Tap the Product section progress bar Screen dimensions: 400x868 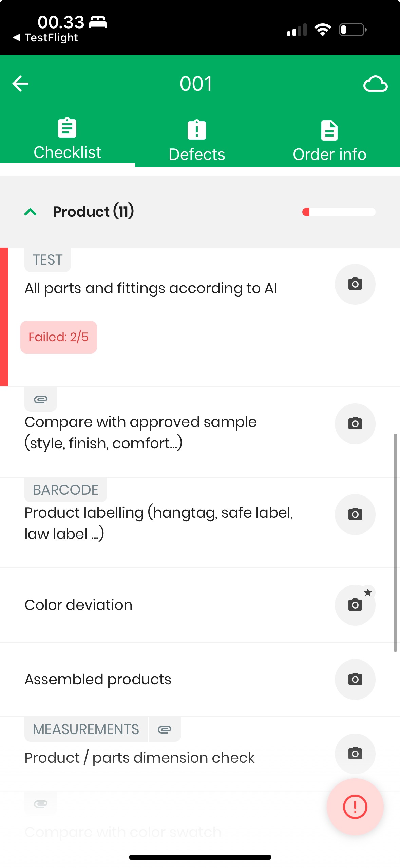[x=339, y=212]
